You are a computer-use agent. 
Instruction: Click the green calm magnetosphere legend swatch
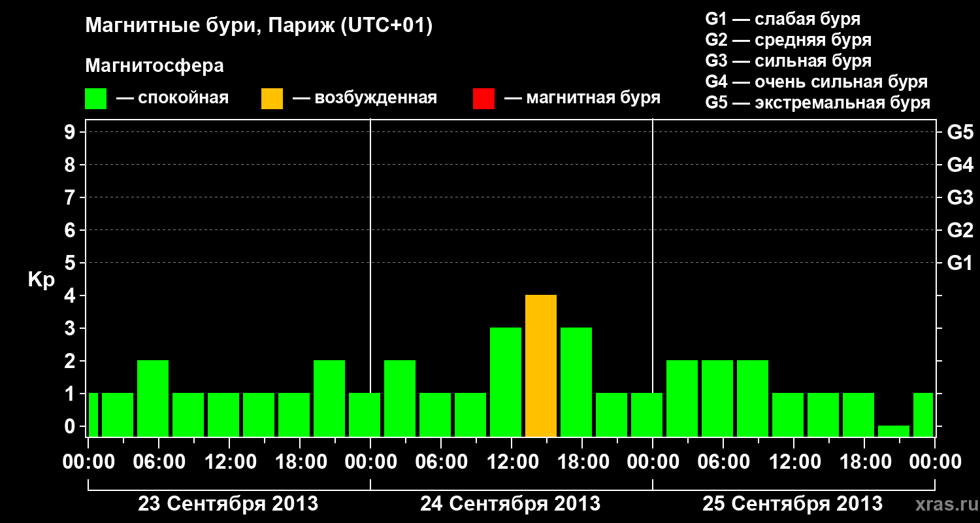(96, 99)
